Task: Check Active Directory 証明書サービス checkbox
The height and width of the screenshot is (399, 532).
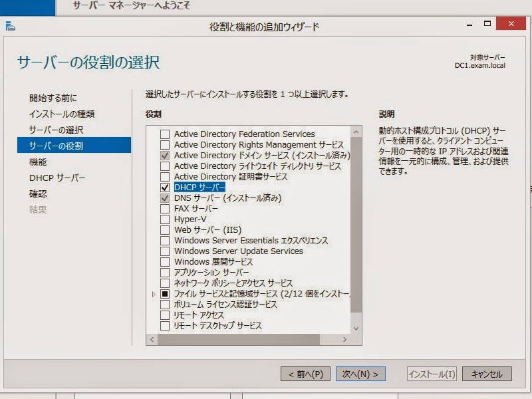Action: [x=165, y=176]
